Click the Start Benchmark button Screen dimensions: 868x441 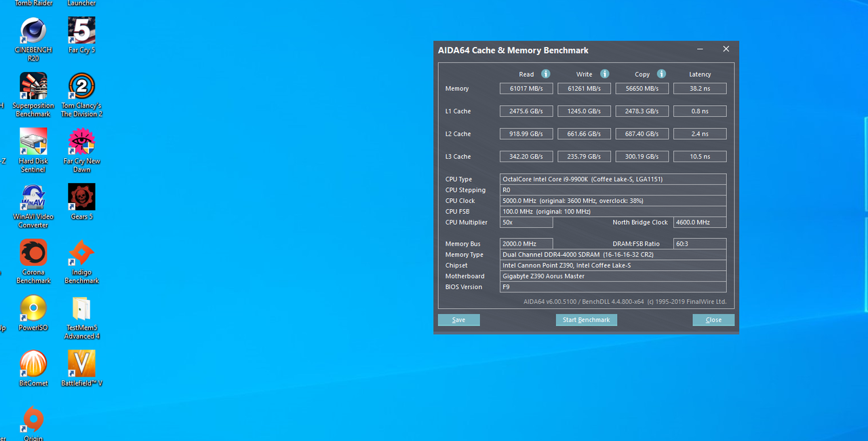pos(587,320)
